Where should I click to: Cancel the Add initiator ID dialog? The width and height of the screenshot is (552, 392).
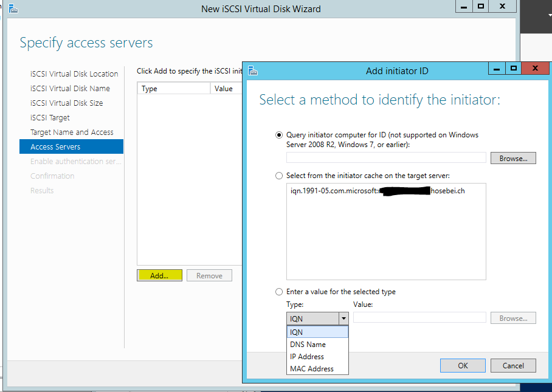click(513, 366)
